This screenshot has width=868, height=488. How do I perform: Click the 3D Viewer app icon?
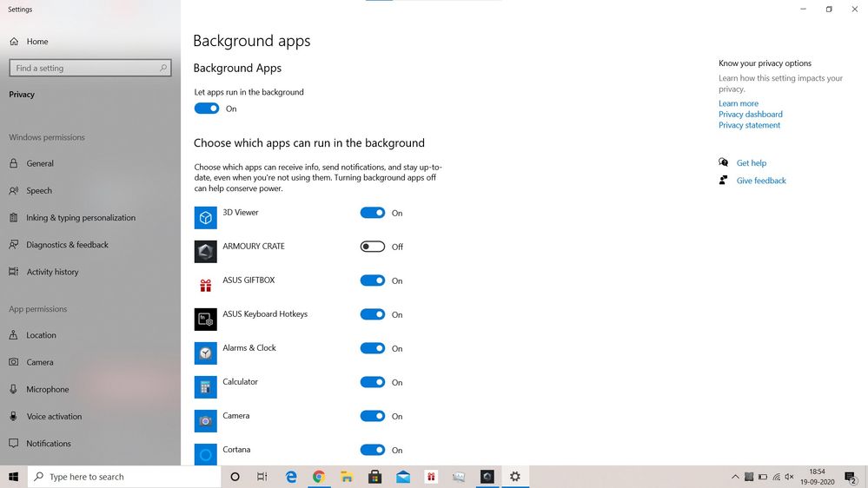click(205, 217)
